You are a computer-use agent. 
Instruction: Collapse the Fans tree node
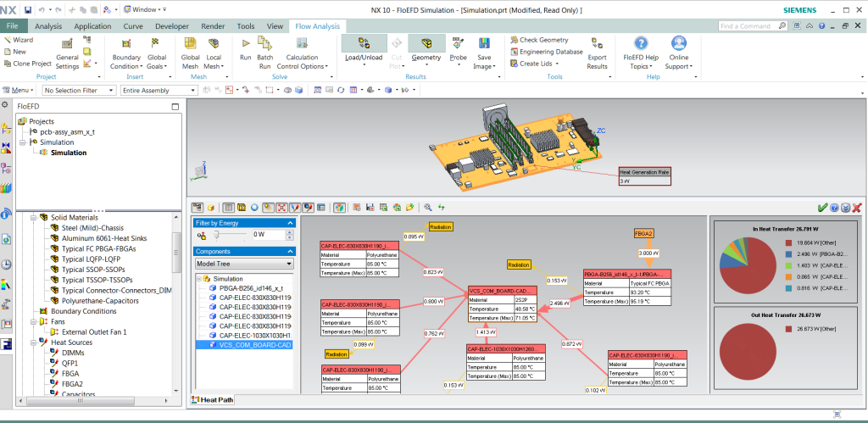(33, 321)
